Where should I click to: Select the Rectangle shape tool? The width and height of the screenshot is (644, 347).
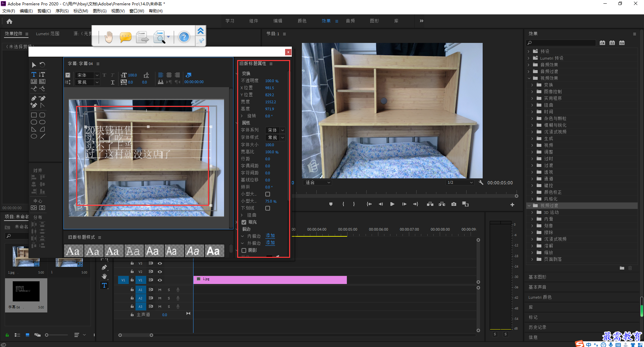coord(34,115)
